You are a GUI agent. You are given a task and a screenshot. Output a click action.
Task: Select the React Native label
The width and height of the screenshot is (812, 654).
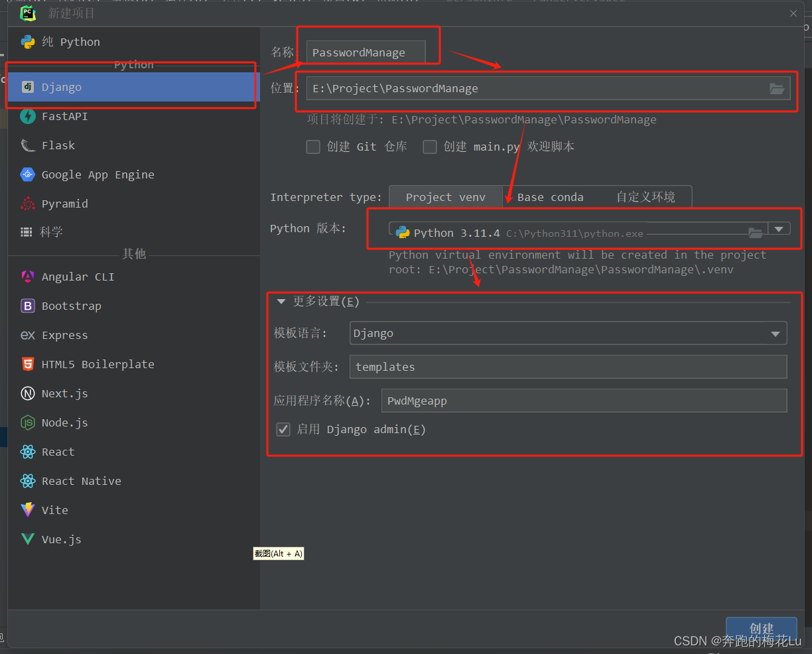(x=81, y=481)
